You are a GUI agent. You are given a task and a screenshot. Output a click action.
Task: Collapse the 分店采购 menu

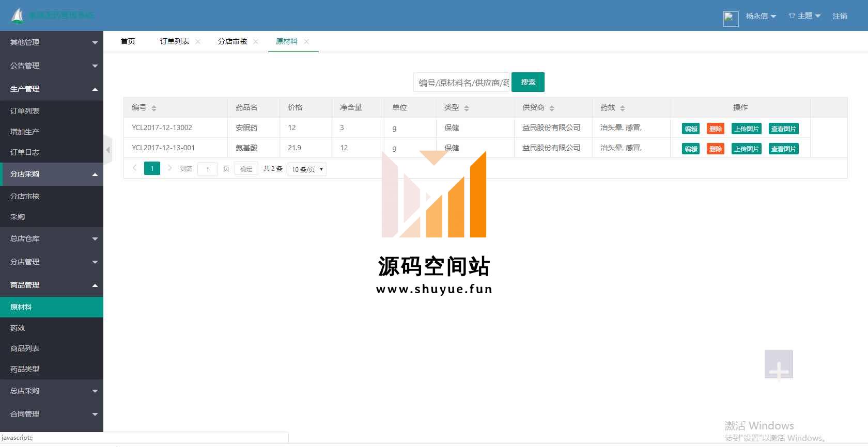[52, 174]
